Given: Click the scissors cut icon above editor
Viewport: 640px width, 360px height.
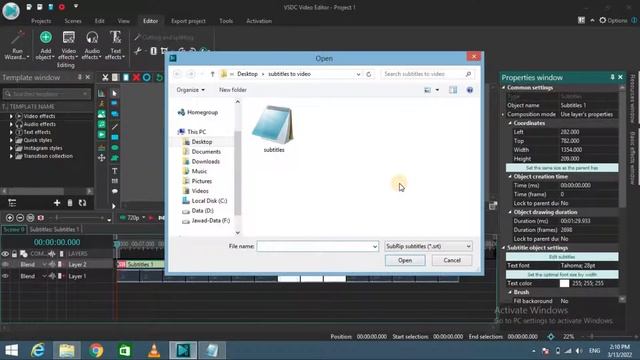Looking at the screenshot, I should coord(105,77).
